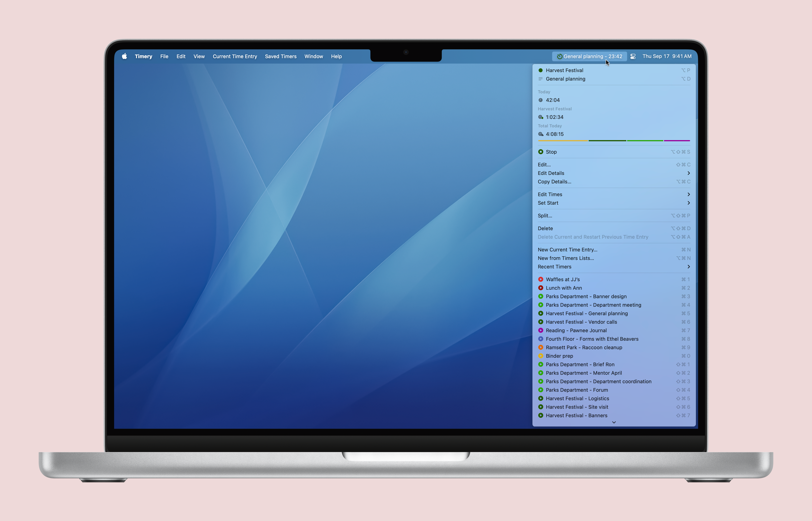Viewport: 812px width, 521px height.
Task: Click the clock icon beside 1:02:34
Action: (x=540, y=117)
